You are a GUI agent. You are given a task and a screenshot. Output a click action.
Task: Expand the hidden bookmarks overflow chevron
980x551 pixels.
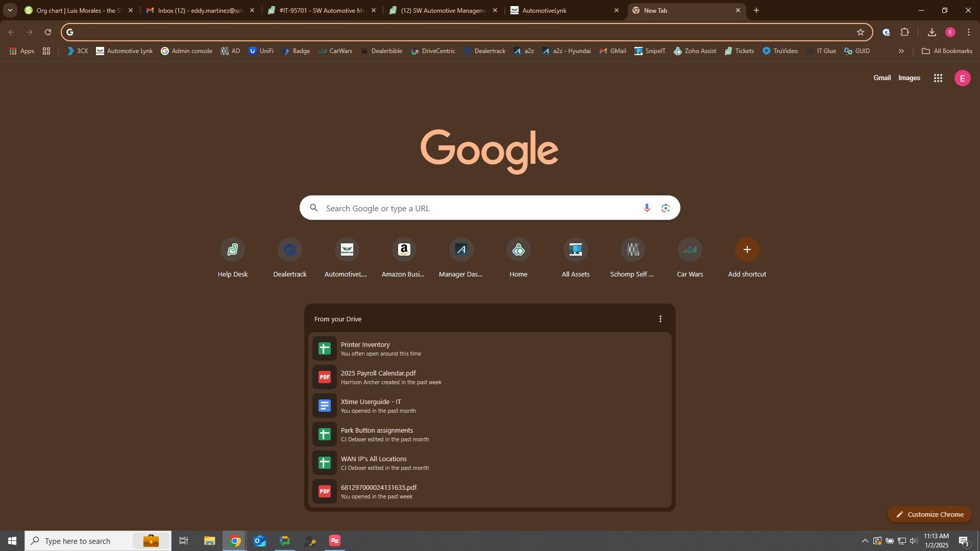click(901, 51)
